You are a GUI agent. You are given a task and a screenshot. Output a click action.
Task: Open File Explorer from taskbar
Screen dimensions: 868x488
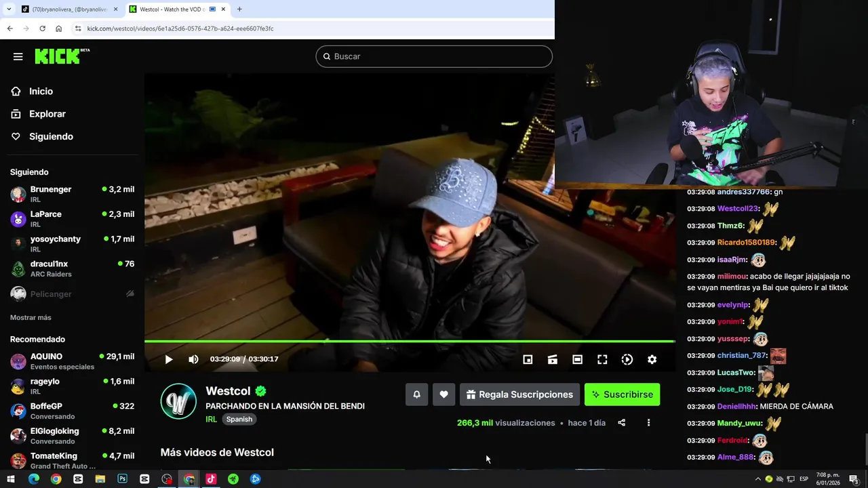pyautogui.click(x=100, y=479)
